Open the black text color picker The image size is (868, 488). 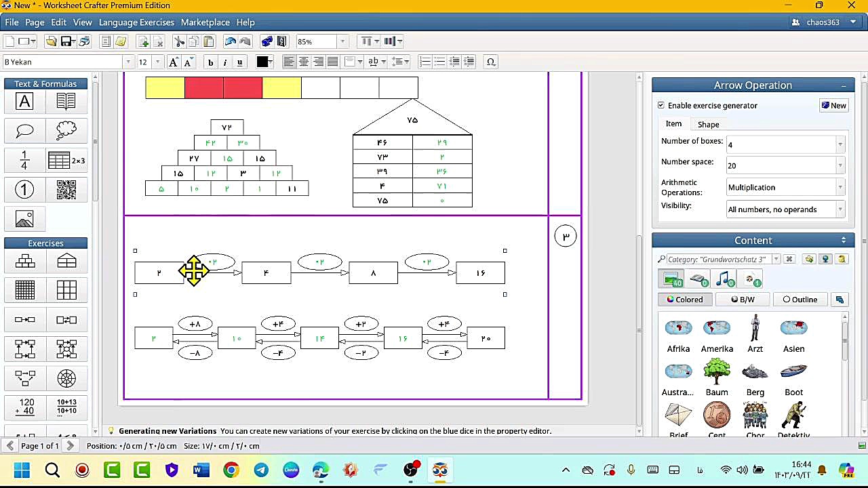(264, 62)
